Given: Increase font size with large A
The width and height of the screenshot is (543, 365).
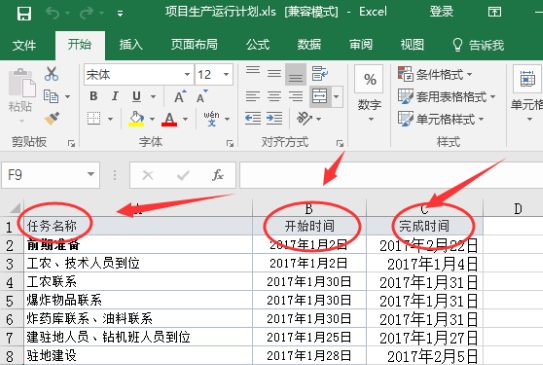Looking at the screenshot, I should pyautogui.click(x=180, y=96).
